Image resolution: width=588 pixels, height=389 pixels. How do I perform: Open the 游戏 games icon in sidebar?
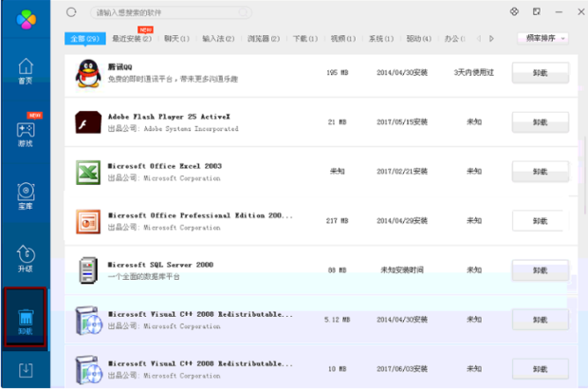pos(26,135)
